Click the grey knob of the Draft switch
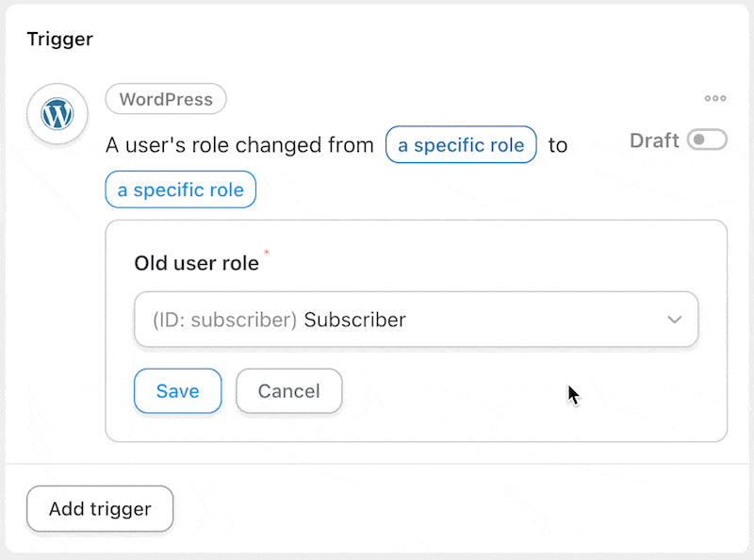The width and height of the screenshot is (754, 560). [699, 140]
